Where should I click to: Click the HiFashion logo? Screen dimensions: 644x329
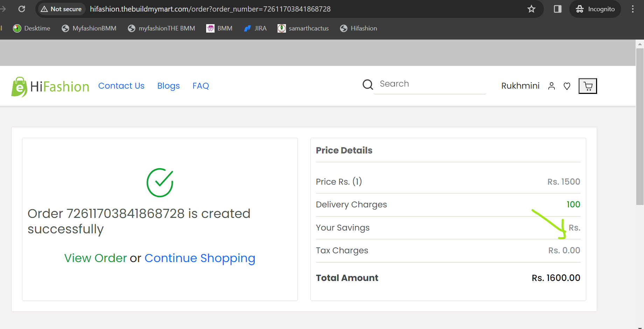(x=50, y=87)
